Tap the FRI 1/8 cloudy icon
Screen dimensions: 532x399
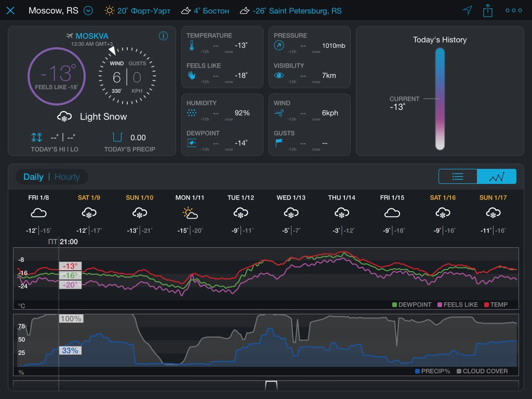tap(39, 213)
